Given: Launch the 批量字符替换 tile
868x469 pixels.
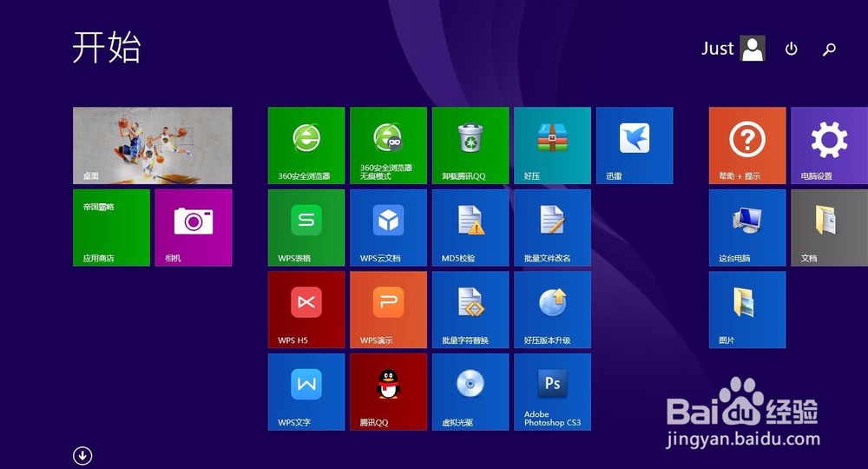Looking at the screenshot, I should point(470,309).
